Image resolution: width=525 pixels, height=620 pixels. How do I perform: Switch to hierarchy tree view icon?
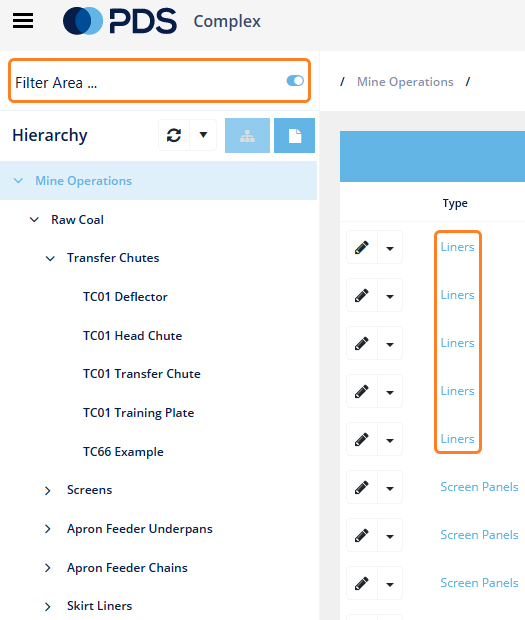click(247, 135)
